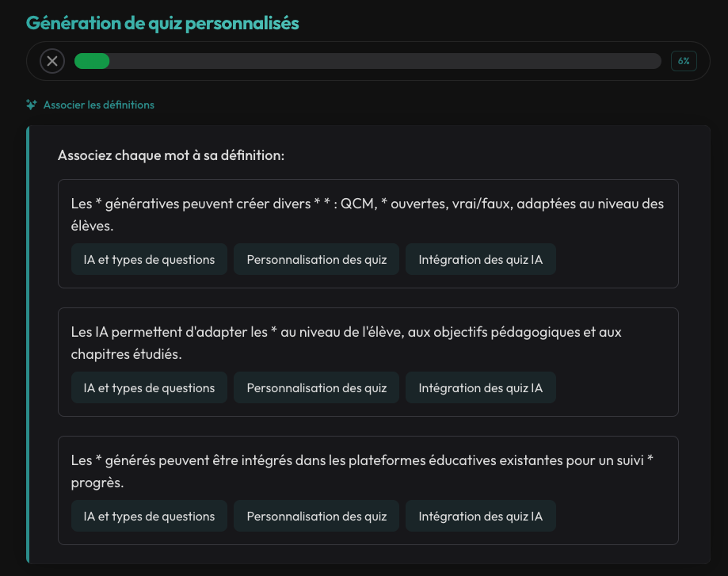Select "IA et types de questions" under the objectifs pédagogiques sentence
This screenshot has width=728, height=576.
(x=149, y=388)
